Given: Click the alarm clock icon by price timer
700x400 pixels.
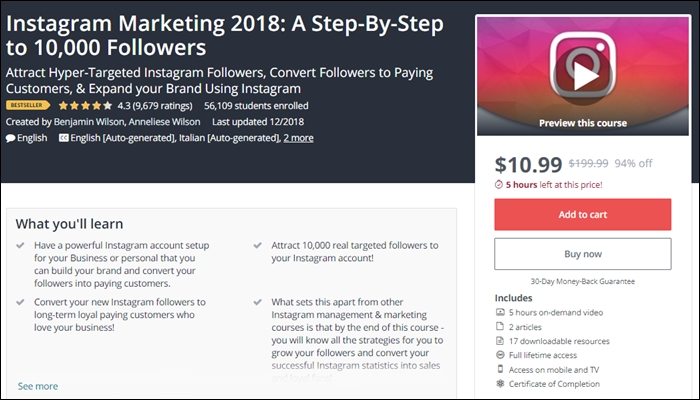Looking at the screenshot, I should 499,184.
